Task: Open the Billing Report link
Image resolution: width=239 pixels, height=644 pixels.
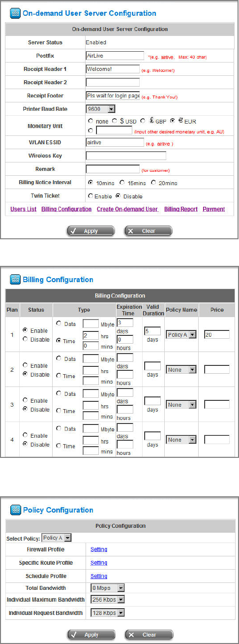Action: [x=181, y=209]
